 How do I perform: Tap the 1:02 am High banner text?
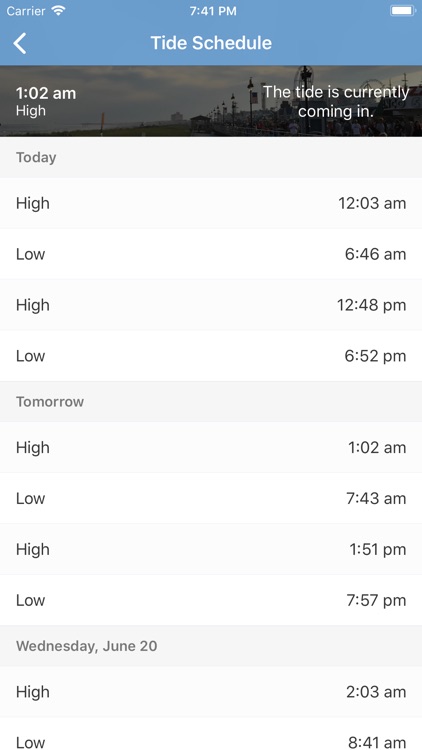(46, 101)
